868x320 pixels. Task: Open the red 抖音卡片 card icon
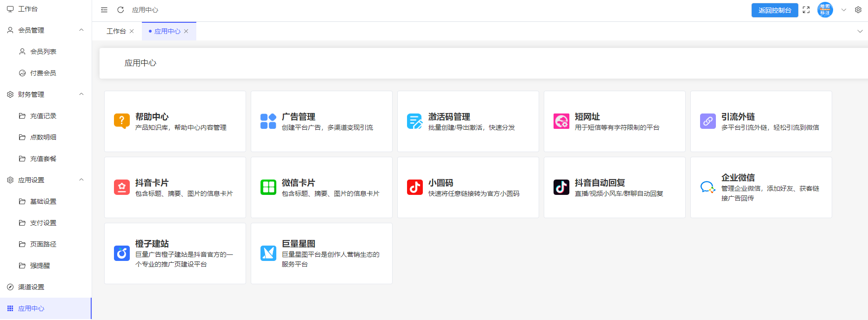[122, 187]
